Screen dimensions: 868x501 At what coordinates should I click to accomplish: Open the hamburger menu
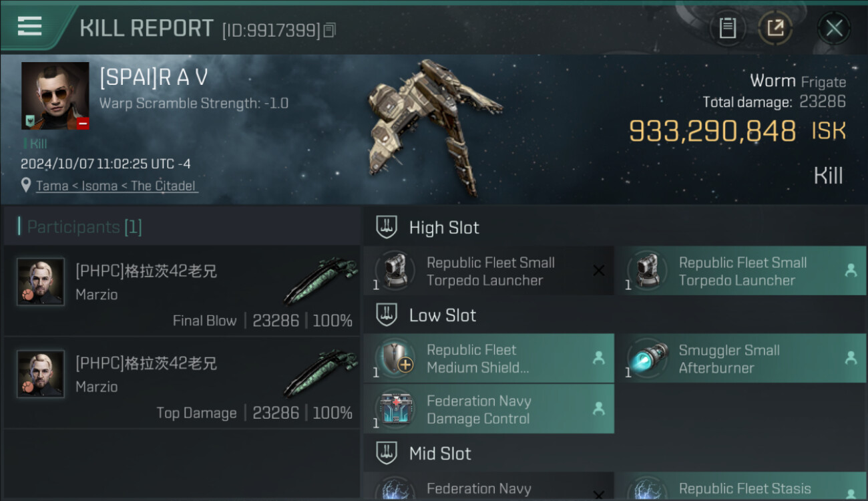coord(29,27)
